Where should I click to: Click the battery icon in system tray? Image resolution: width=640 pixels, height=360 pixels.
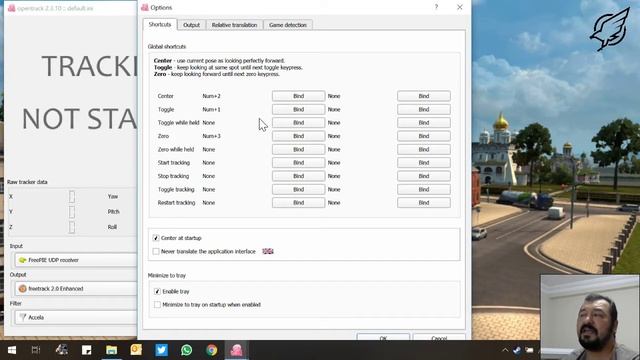529,350
